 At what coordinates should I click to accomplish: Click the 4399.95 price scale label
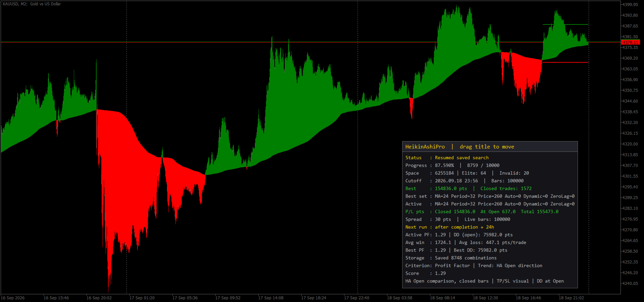[x=630, y=5]
